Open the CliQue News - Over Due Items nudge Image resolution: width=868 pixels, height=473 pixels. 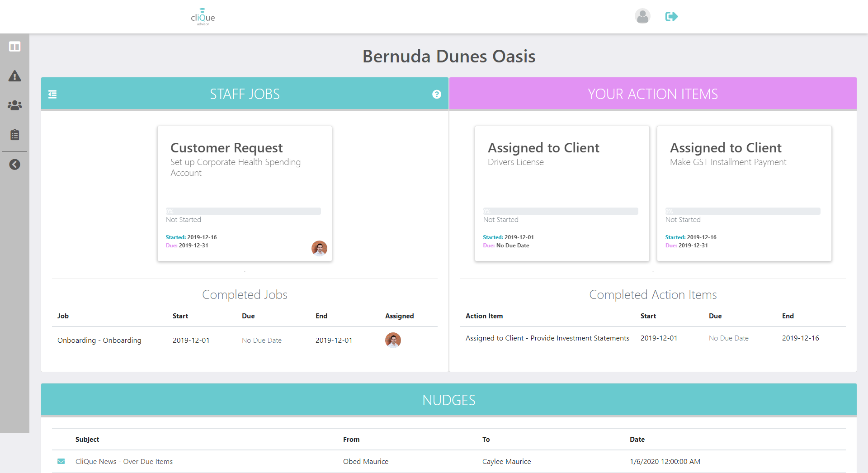[x=124, y=461]
